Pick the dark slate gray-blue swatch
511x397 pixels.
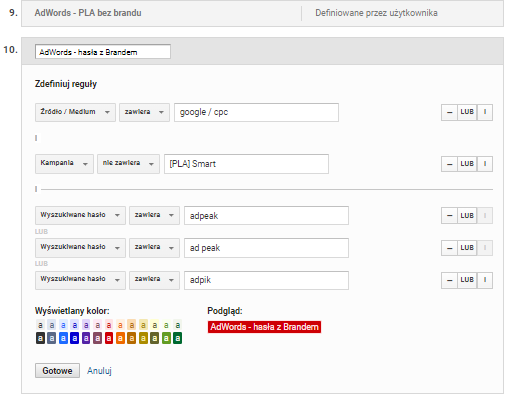pos(52,339)
